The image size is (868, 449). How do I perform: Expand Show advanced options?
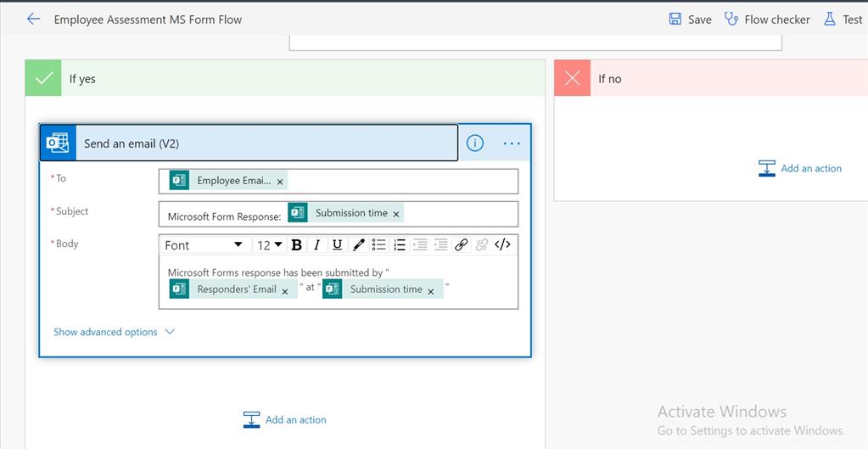[114, 332]
